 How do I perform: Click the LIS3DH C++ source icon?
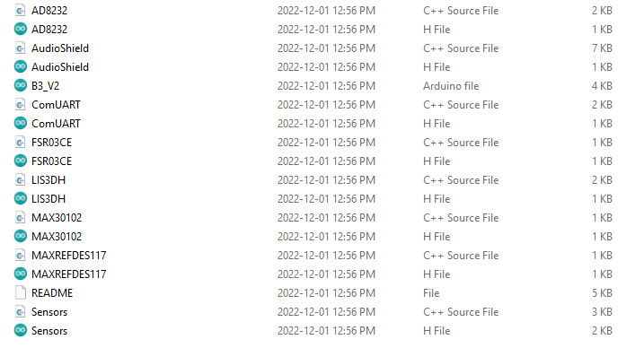pyautogui.click(x=20, y=180)
